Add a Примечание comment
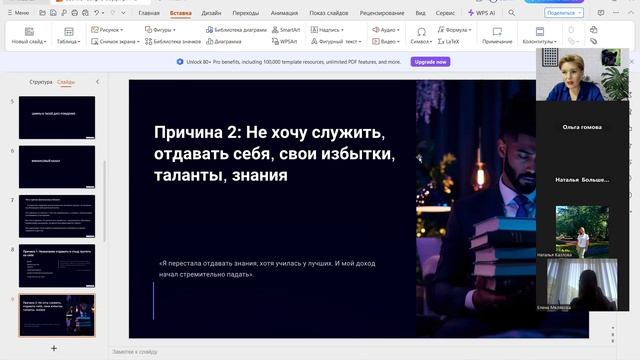The width and height of the screenshot is (640, 360). click(x=497, y=36)
